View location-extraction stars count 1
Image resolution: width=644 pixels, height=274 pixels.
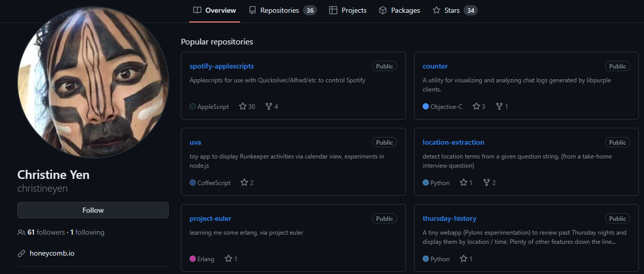(466, 182)
